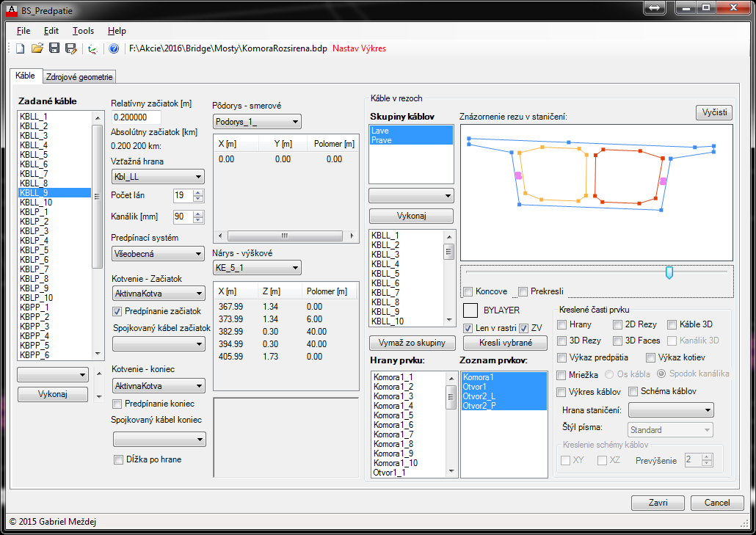Switch to the Zdrojové geometrie tab
The width and height of the screenshot is (756, 535).
point(79,76)
